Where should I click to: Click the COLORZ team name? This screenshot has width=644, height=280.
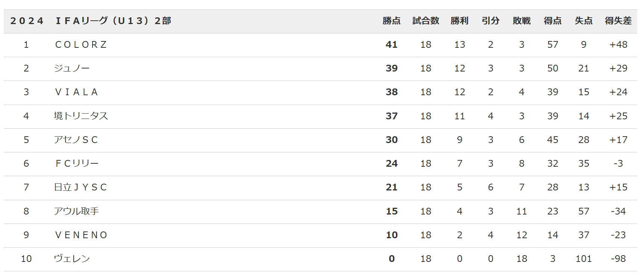pyautogui.click(x=81, y=45)
